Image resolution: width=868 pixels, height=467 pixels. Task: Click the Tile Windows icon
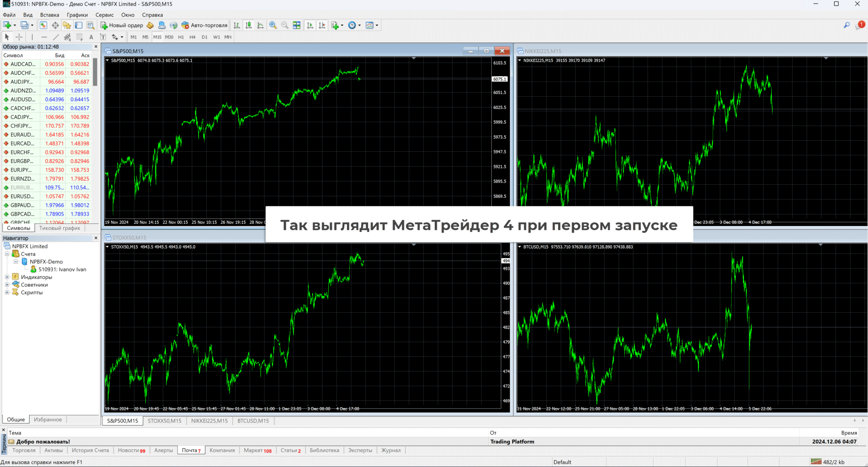click(x=297, y=25)
